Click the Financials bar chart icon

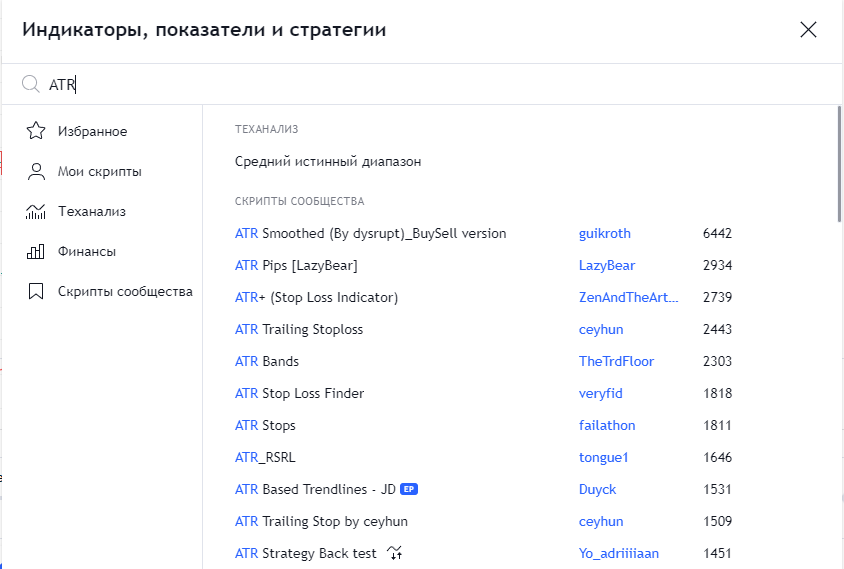[x=36, y=251]
